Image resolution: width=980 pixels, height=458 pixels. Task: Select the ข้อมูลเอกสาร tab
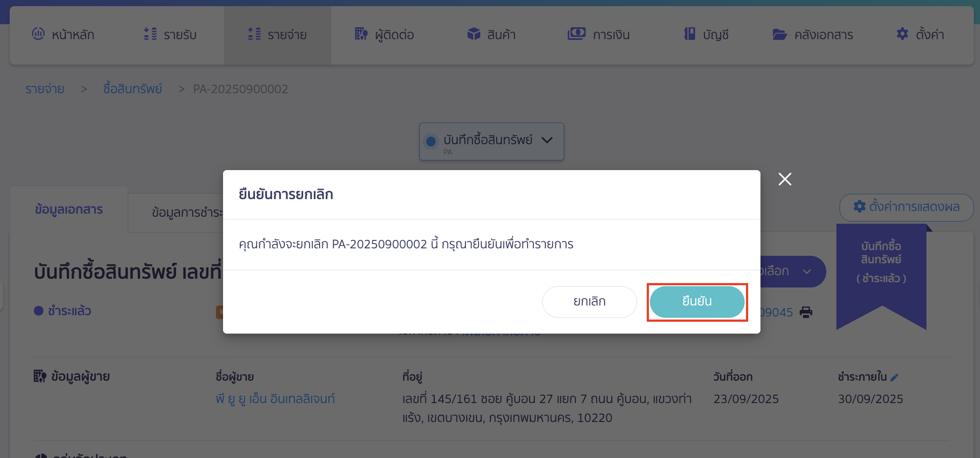click(68, 210)
